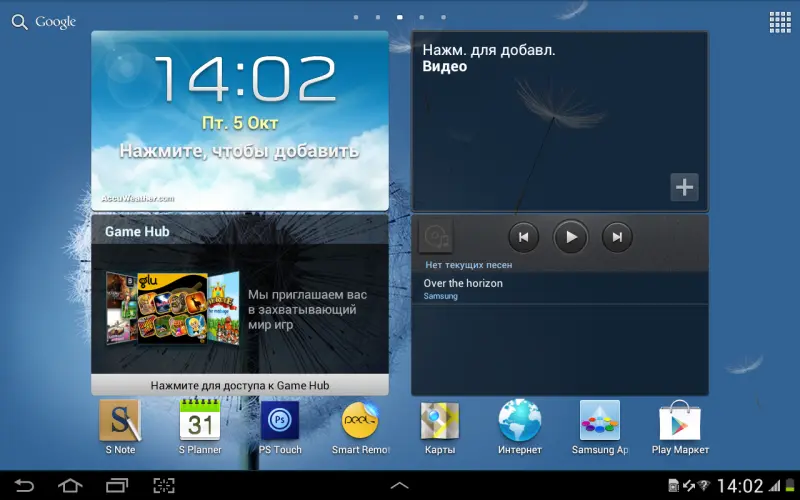Play music in the music widget

pyautogui.click(x=570, y=237)
